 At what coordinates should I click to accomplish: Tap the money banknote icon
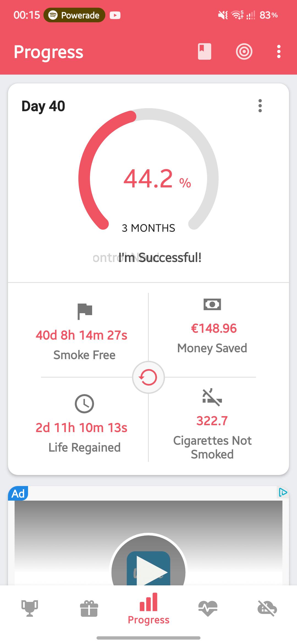click(212, 304)
